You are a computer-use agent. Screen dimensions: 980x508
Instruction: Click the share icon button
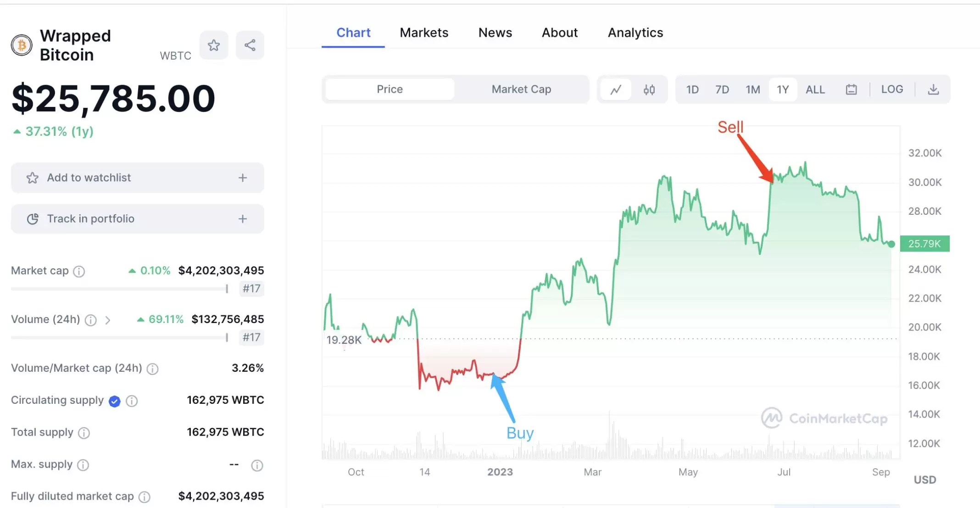click(250, 45)
